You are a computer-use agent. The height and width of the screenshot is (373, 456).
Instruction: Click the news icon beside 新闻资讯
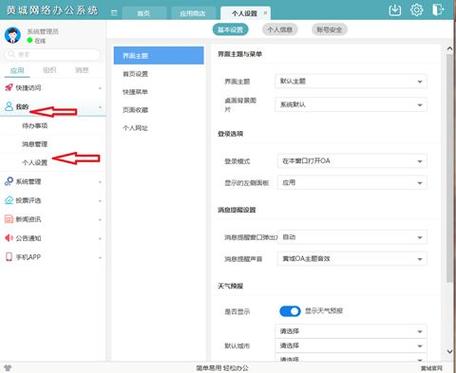pyautogui.click(x=9, y=219)
